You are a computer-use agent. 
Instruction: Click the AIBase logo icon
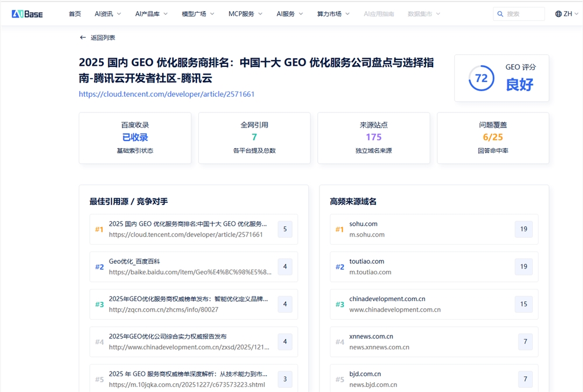click(17, 13)
